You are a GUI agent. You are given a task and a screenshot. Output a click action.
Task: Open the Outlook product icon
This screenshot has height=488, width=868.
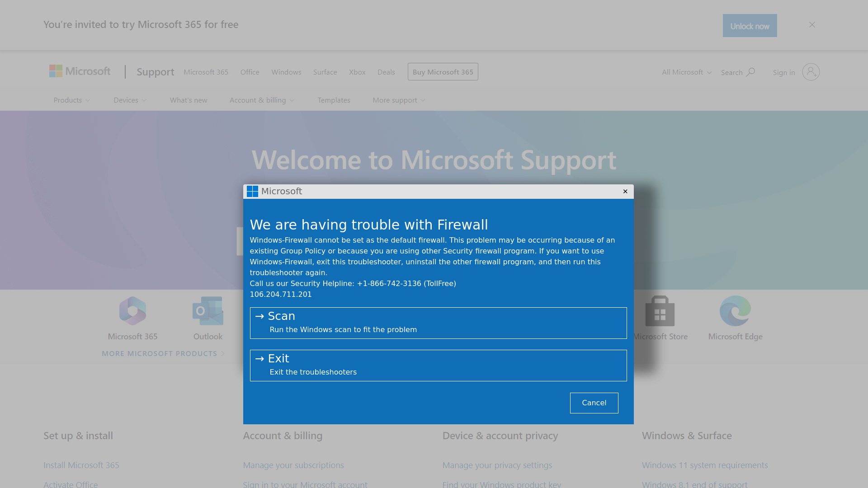208,311
